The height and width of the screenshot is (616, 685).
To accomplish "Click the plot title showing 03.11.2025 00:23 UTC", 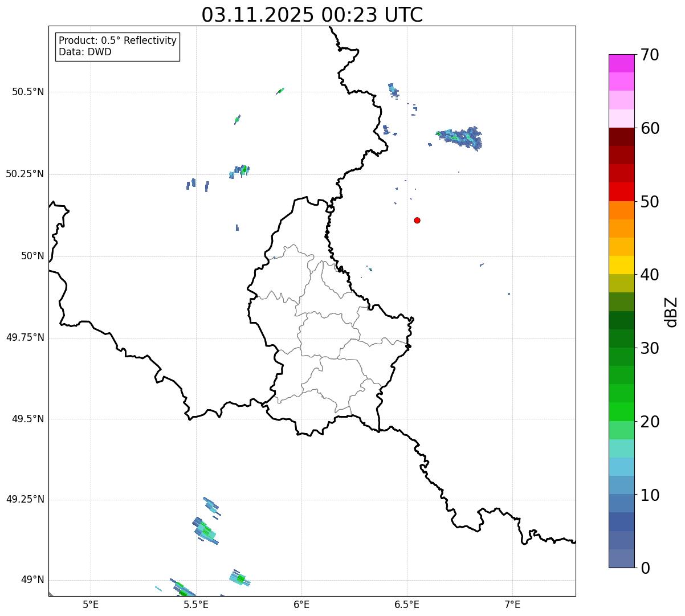I will pos(312,15).
